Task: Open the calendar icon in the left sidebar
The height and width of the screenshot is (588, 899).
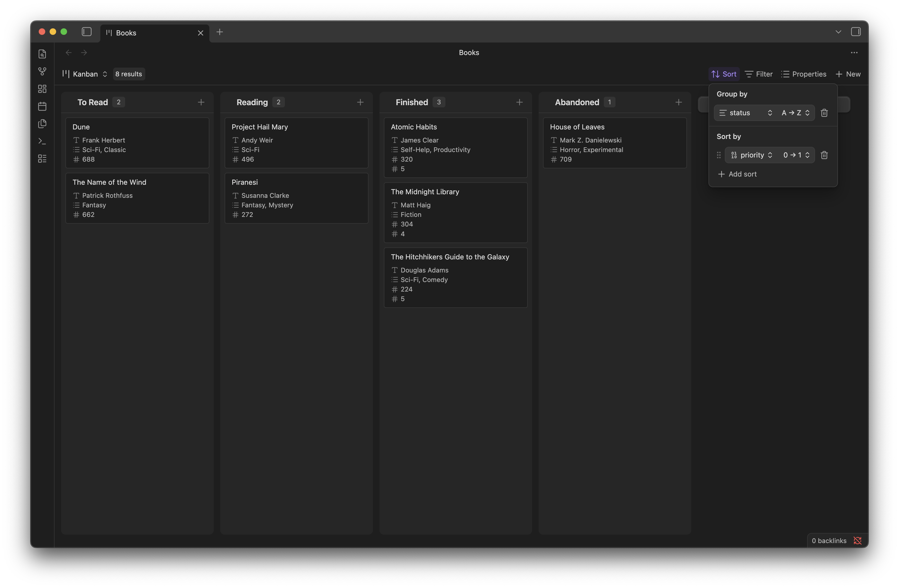Action: 42,106
